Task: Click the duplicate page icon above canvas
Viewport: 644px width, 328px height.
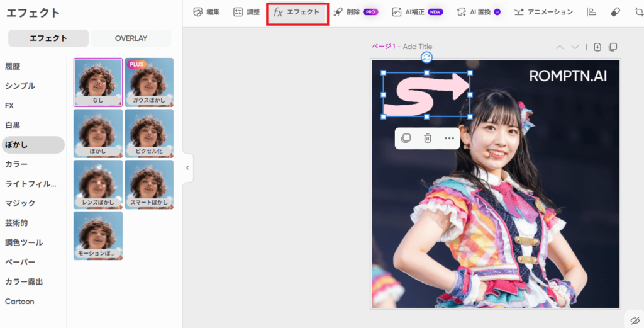Action: (x=613, y=47)
